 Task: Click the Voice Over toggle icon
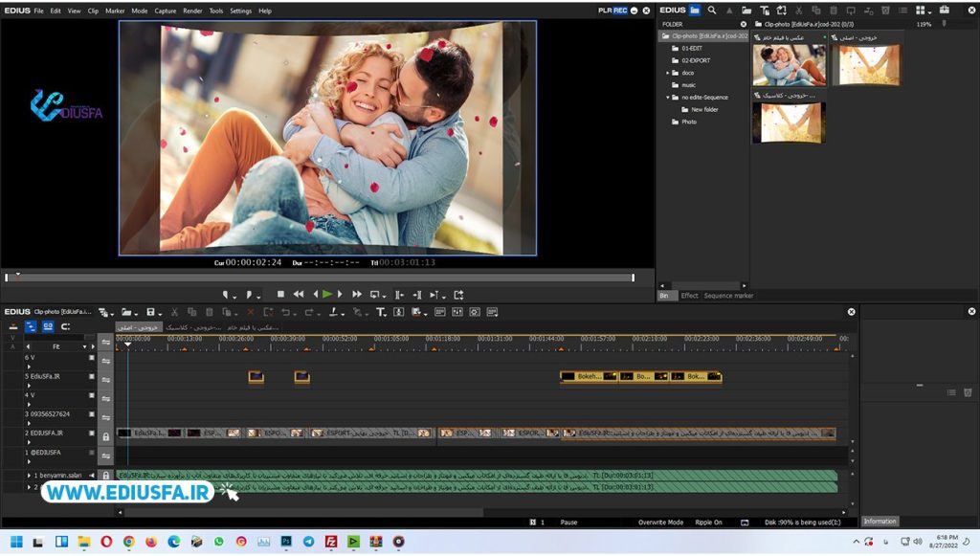click(x=399, y=312)
